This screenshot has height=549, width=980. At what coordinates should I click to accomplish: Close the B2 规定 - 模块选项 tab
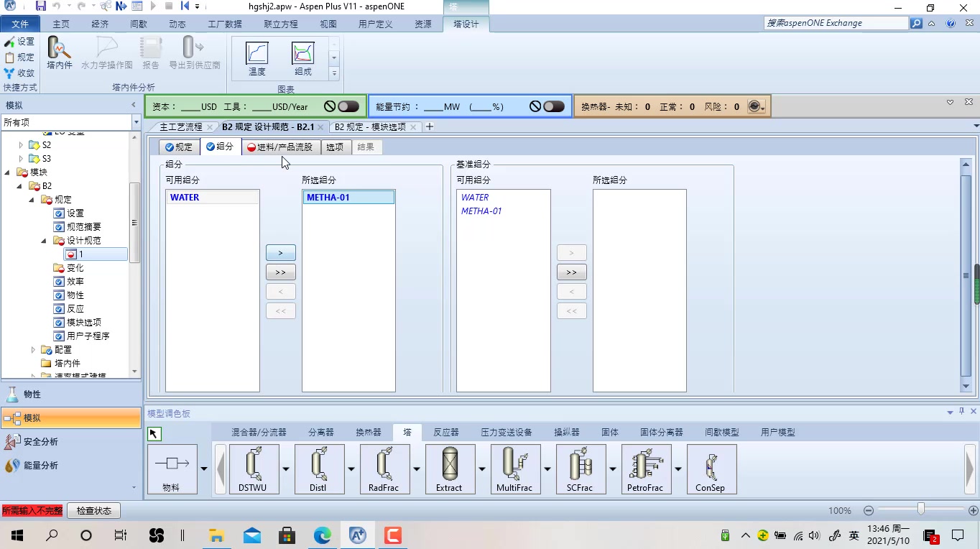point(413,127)
